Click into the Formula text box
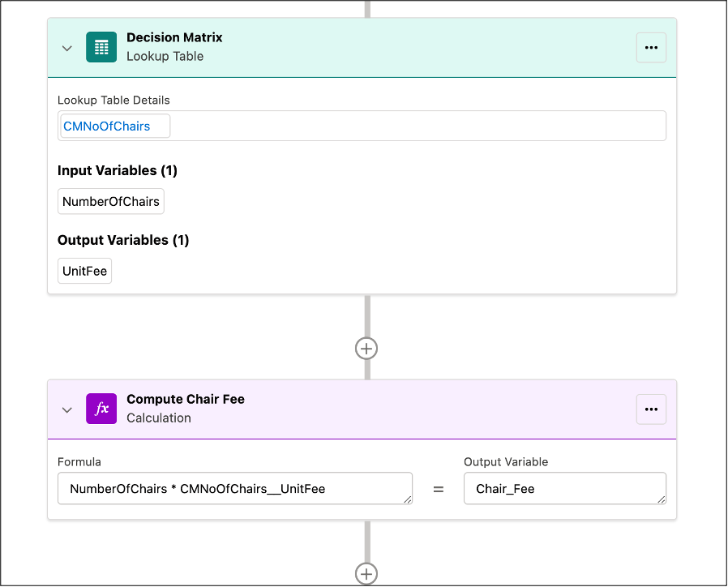This screenshot has width=728, height=587. [235, 489]
